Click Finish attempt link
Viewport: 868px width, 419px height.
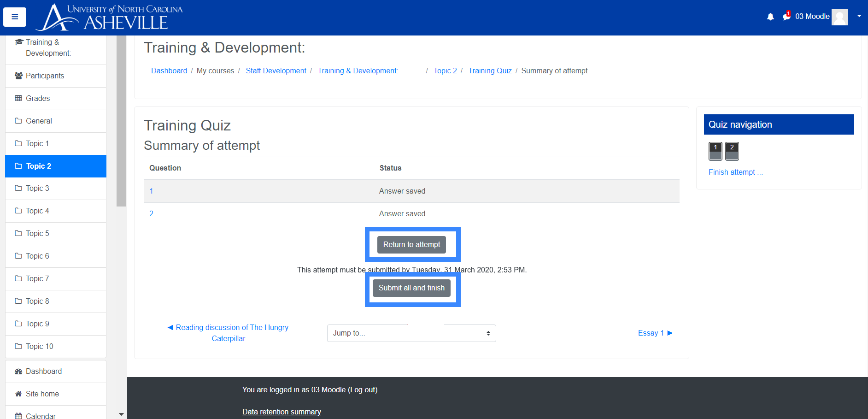tap(735, 172)
